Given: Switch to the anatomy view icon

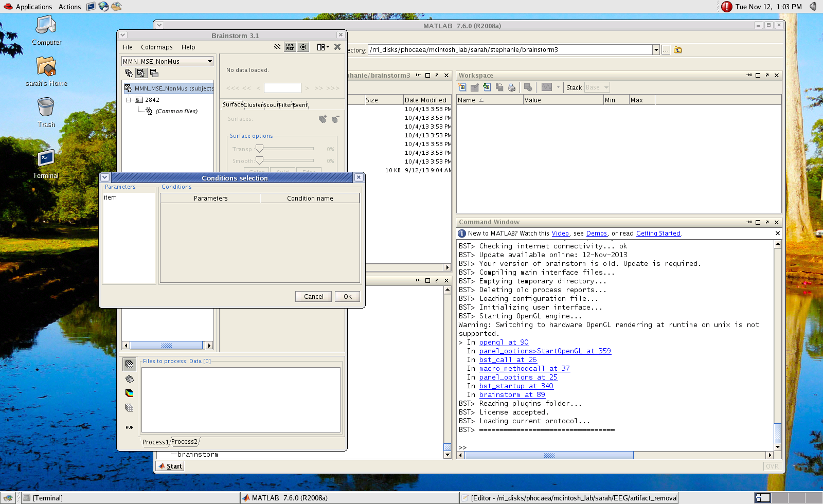Looking at the screenshot, I should pos(129,73).
